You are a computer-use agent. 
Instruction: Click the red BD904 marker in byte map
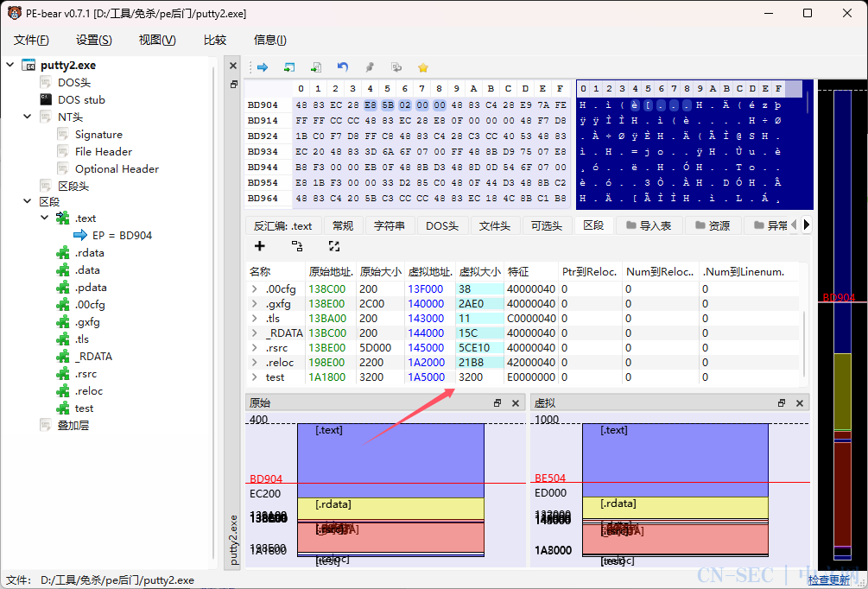tap(839, 297)
